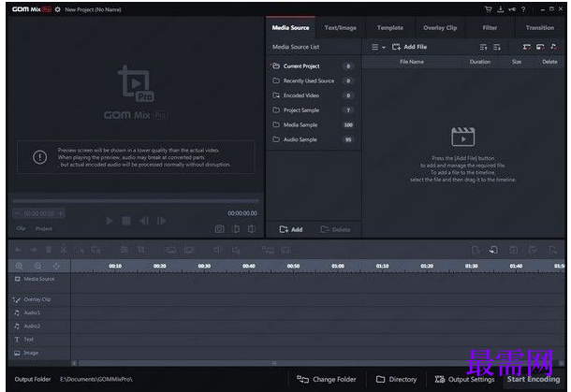Click the preview timecode input field
The width and height of the screenshot is (571, 392).
pos(39,213)
